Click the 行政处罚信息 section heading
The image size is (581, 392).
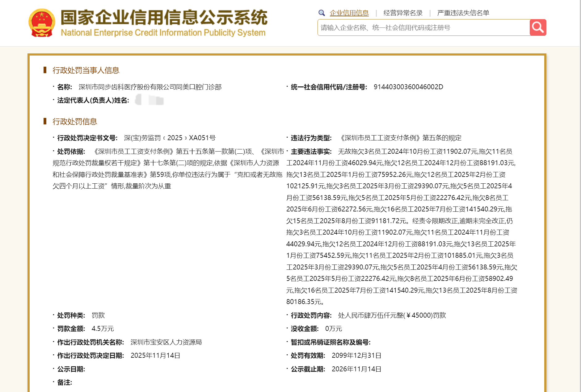[x=74, y=122]
